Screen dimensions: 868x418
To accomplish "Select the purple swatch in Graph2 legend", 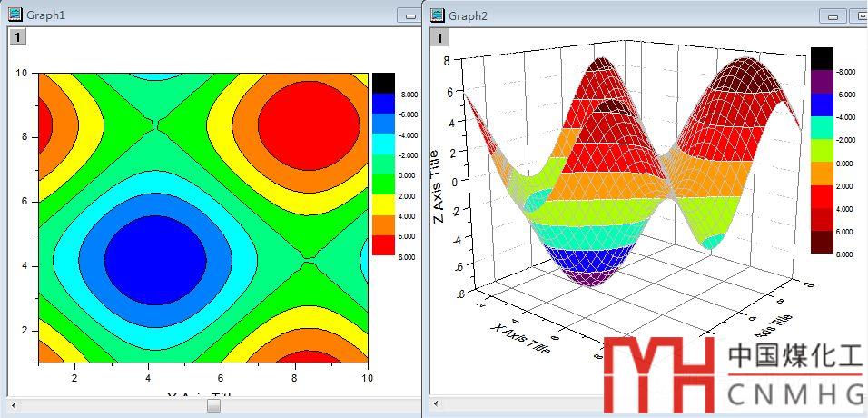I will 821,80.
